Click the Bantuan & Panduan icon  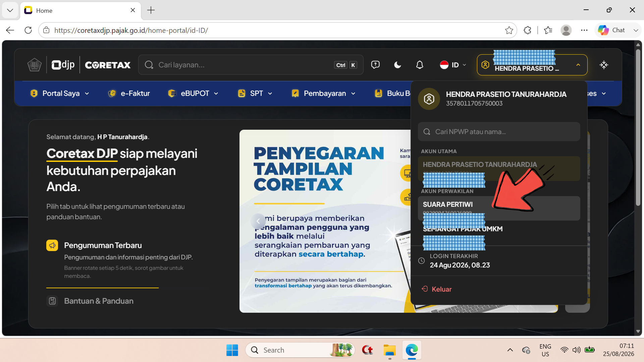click(x=52, y=301)
